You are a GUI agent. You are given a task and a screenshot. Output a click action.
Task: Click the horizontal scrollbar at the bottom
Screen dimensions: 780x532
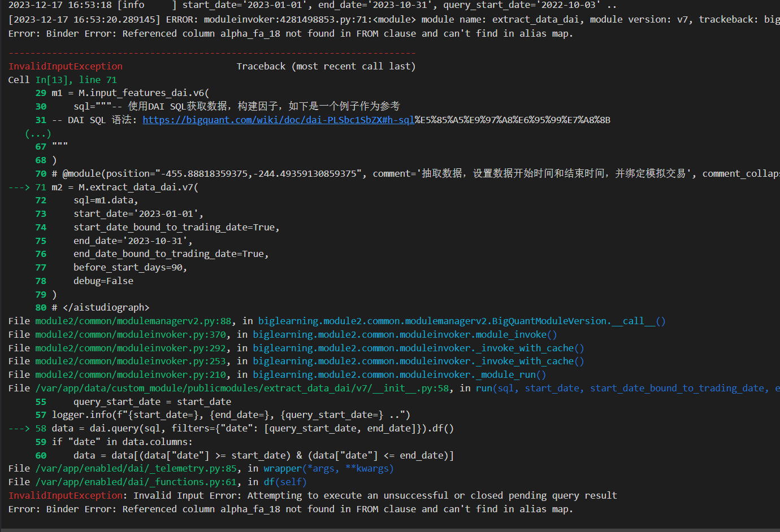tap(390, 530)
